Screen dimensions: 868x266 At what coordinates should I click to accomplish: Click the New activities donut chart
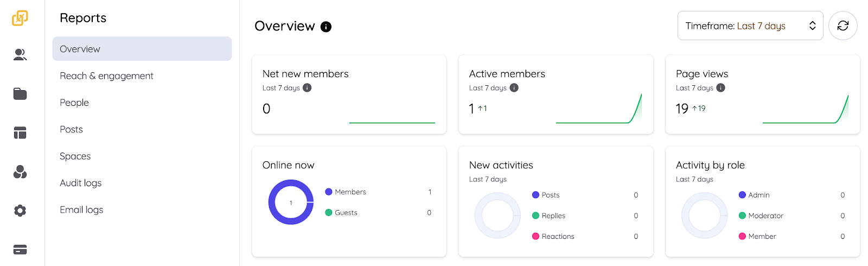tap(497, 216)
